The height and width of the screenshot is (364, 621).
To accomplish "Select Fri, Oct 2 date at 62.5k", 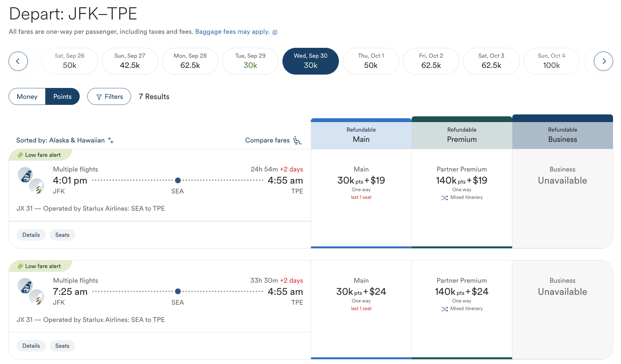I will pyautogui.click(x=431, y=61).
